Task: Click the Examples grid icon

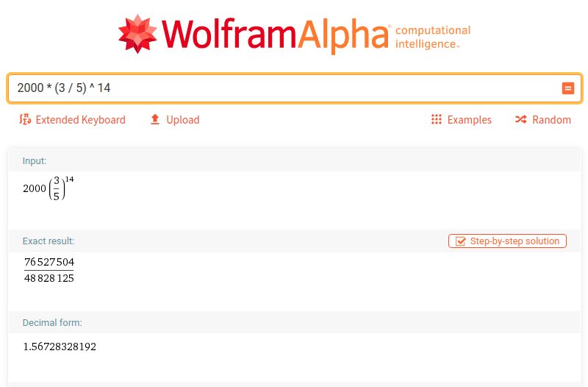Action: tap(436, 119)
